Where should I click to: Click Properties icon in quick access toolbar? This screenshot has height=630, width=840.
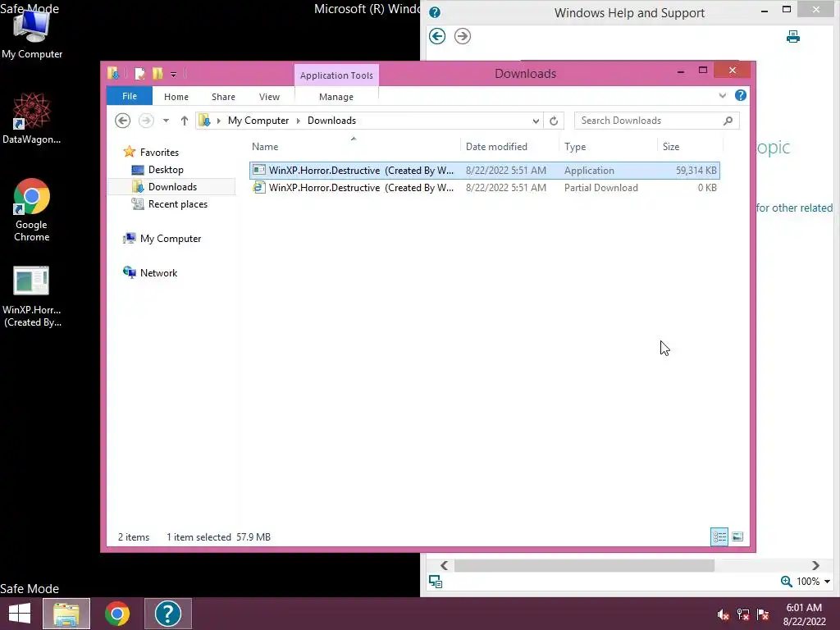pos(139,74)
